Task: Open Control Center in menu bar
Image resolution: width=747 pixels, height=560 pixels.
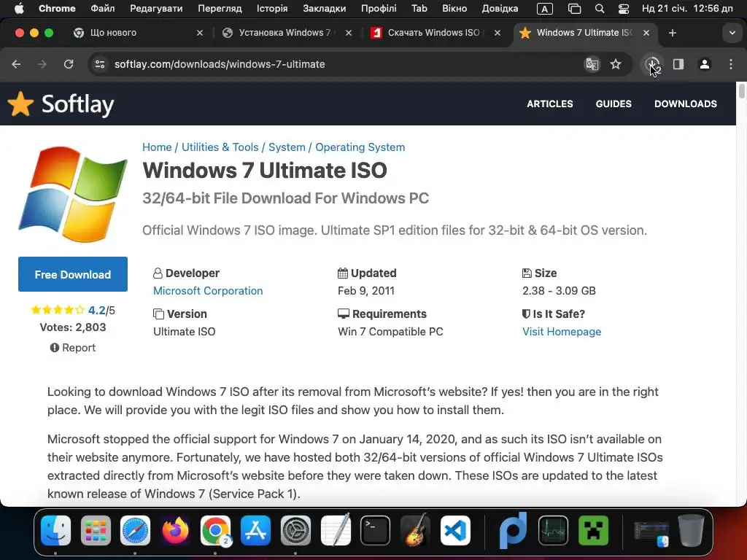Action: pyautogui.click(x=623, y=9)
